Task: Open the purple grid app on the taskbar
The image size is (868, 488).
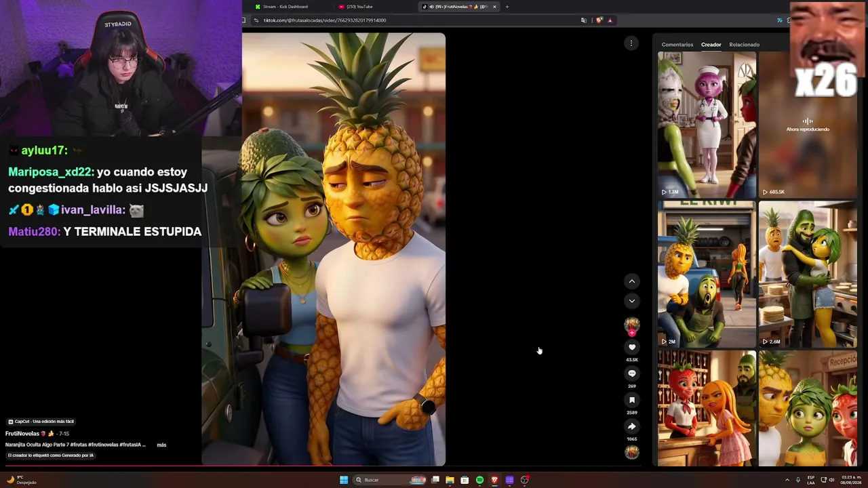Action: (509, 480)
